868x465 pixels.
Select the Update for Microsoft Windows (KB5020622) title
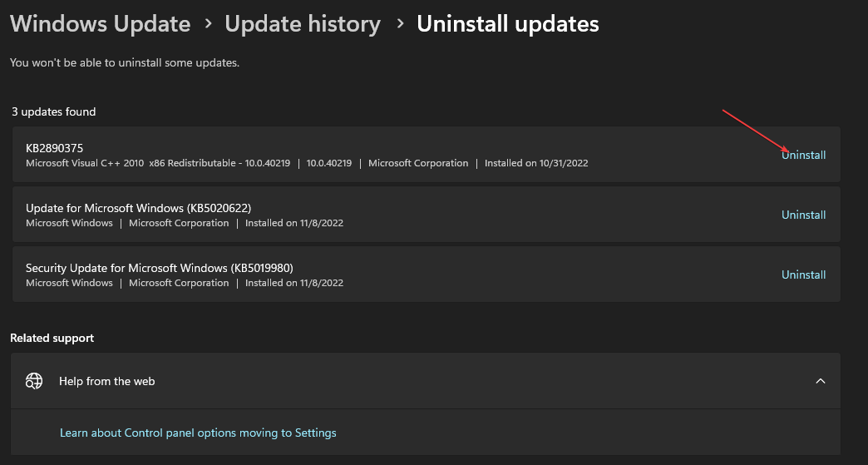coord(138,208)
